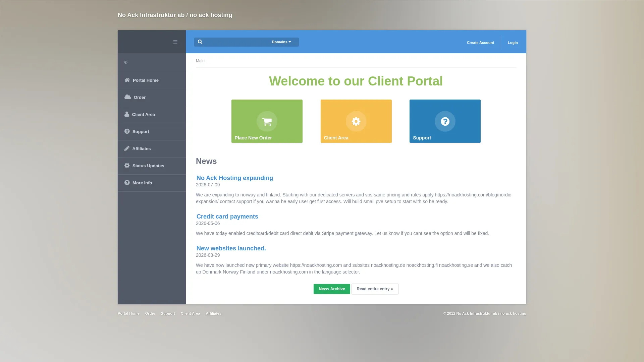Click the site title No Ack Infrastruktur ab
The width and height of the screenshot is (644, 362).
coord(175,15)
